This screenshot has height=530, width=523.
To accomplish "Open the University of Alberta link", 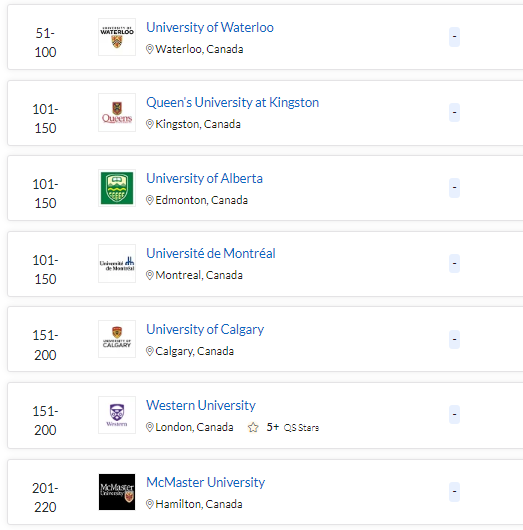I will pyautogui.click(x=204, y=178).
